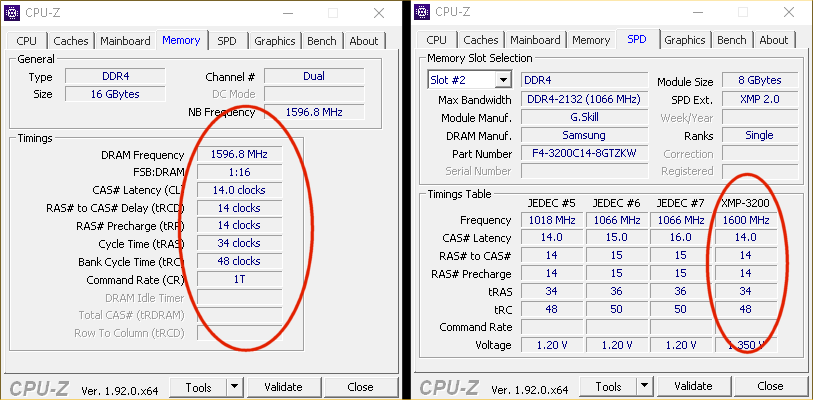The width and height of the screenshot is (813, 400).
Task: Click the JEDEC #6 CAS# Latency 15.0 cell
Action: tap(616, 238)
